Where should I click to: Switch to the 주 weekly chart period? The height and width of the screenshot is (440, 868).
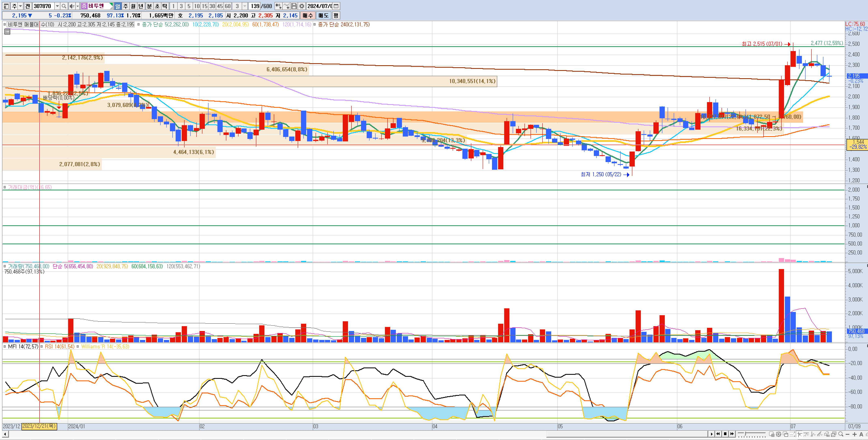tap(125, 6)
